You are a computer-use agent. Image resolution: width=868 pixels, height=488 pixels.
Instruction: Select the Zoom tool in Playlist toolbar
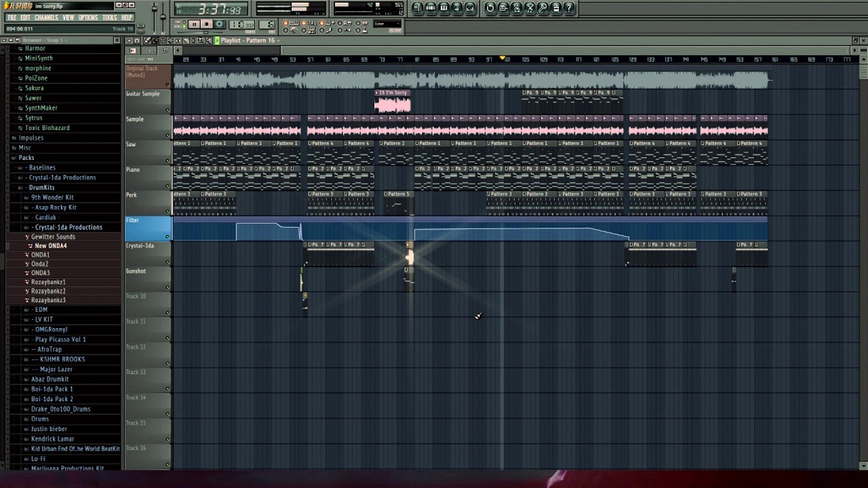tap(201, 41)
